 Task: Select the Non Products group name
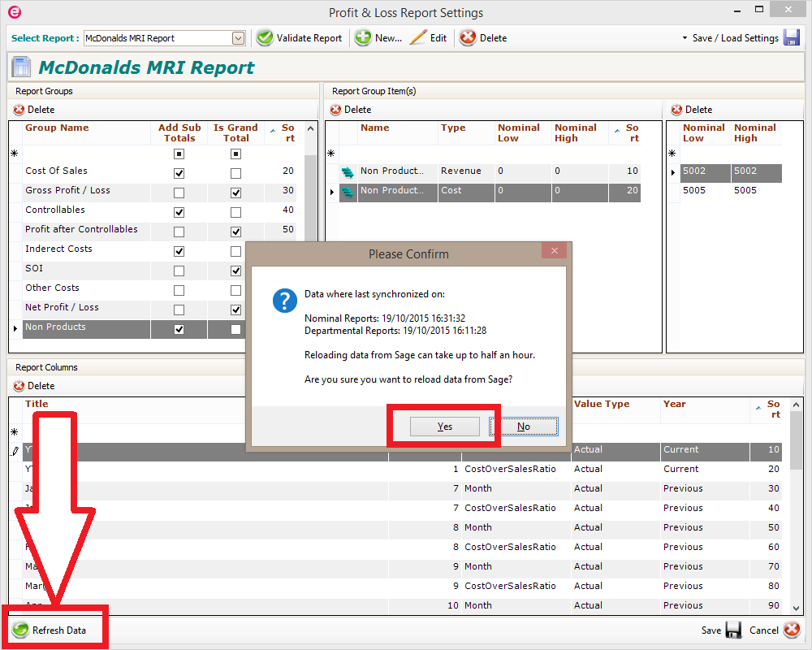55,327
